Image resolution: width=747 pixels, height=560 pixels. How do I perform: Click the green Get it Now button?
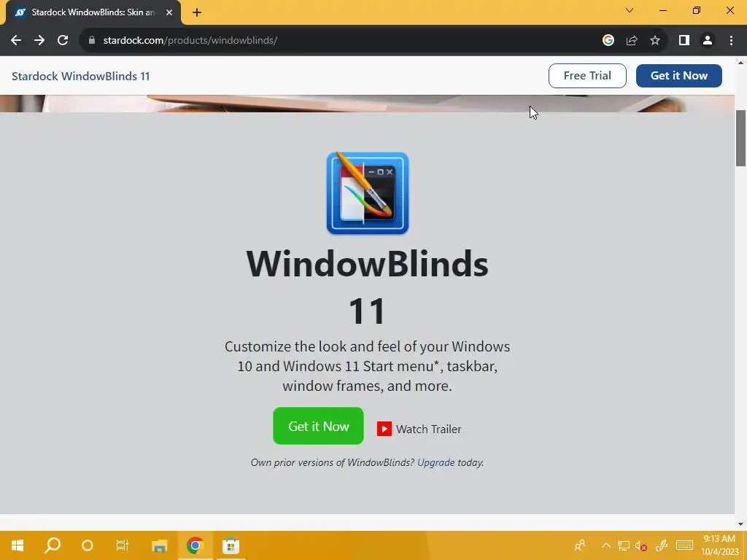[x=318, y=426]
